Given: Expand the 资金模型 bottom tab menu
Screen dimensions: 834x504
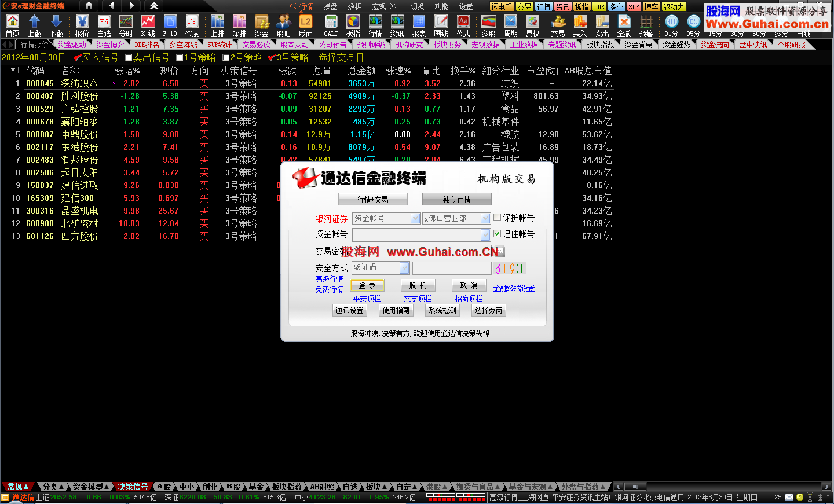Looking at the screenshot, I should 91,487.
